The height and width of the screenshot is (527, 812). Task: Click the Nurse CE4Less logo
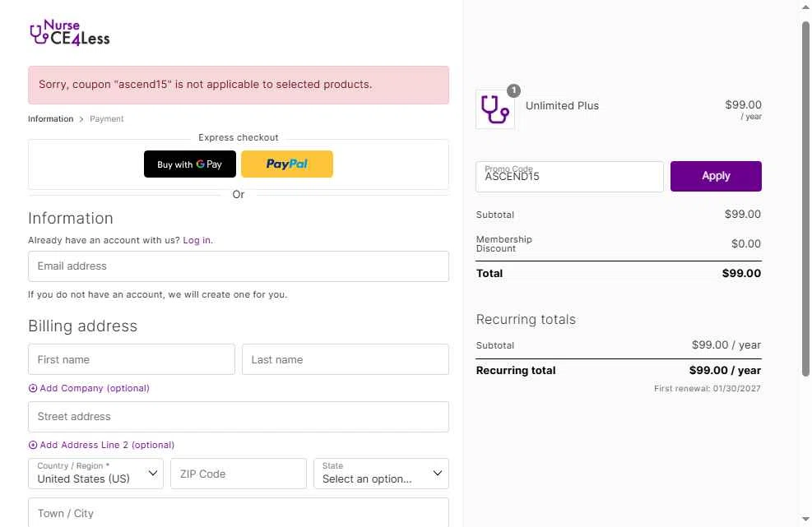coord(69,33)
